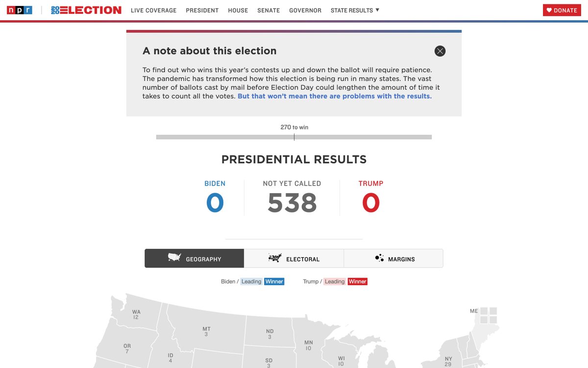588x368 pixels.
Task: Click the 270 to win progress bar
Action: (x=294, y=137)
